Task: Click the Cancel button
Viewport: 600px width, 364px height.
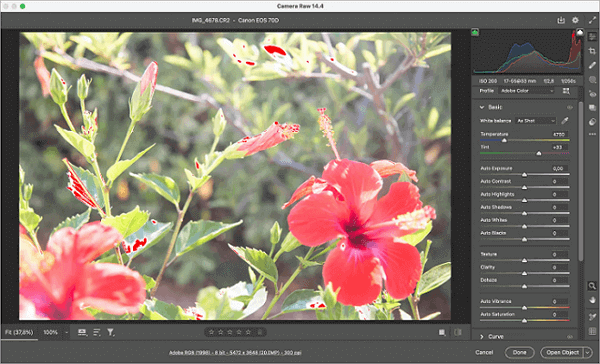Action: pos(484,352)
